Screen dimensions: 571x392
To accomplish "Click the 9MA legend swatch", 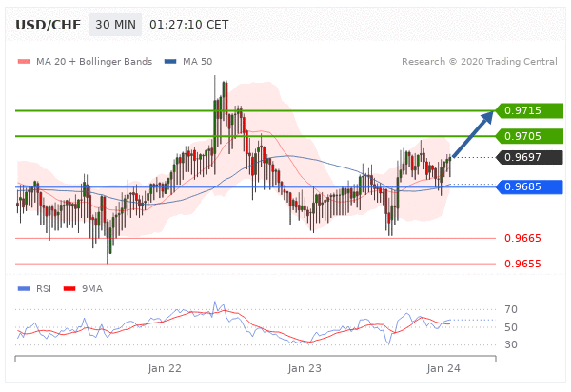I will click(x=69, y=289).
